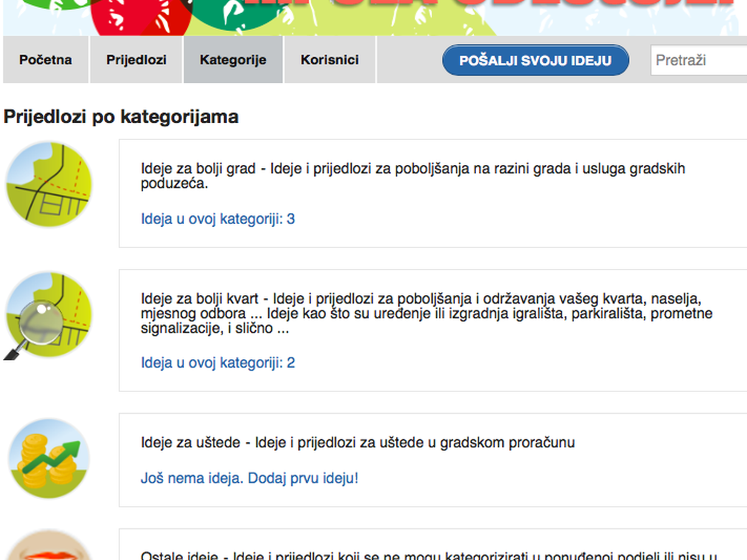The height and width of the screenshot is (560, 747).
Task: Select the 'Ideje za bolji kvart' description text
Action: point(427,313)
